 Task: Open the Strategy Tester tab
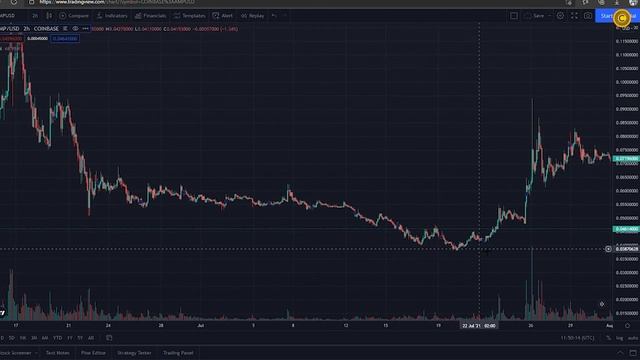134,353
